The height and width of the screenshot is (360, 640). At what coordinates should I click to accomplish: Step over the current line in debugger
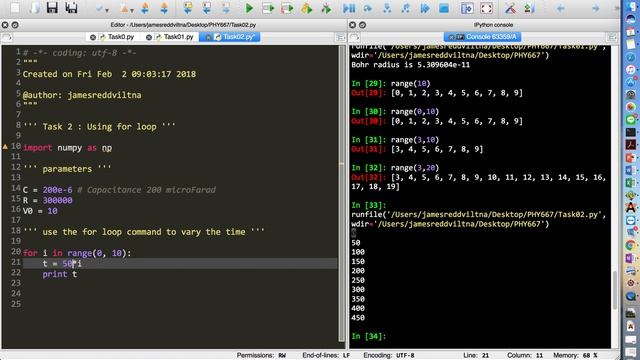tap(368, 8)
